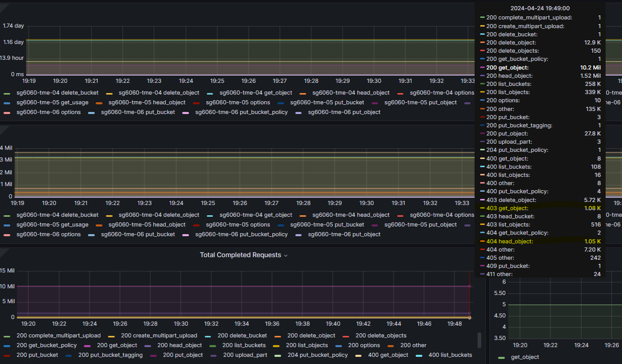Image resolution: width=622 pixels, height=364 pixels.
Task: Click the 200 delete_objects legend label
Action: (380, 335)
